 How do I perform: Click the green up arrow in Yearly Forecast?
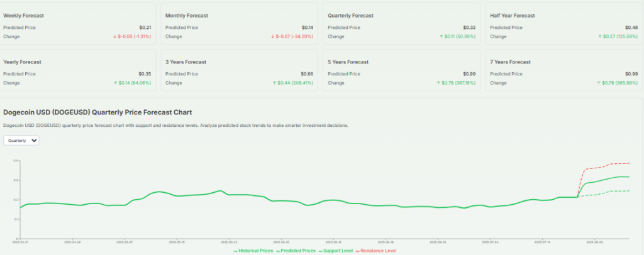[115, 83]
